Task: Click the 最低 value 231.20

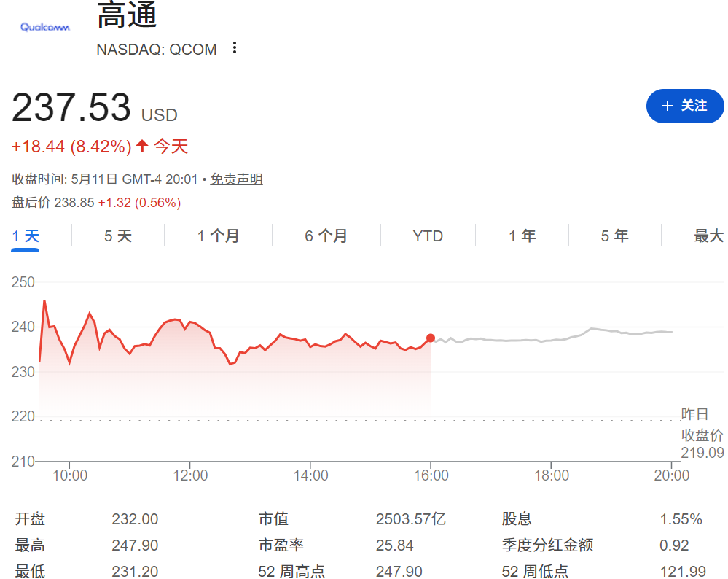Action: tap(135, 571)
